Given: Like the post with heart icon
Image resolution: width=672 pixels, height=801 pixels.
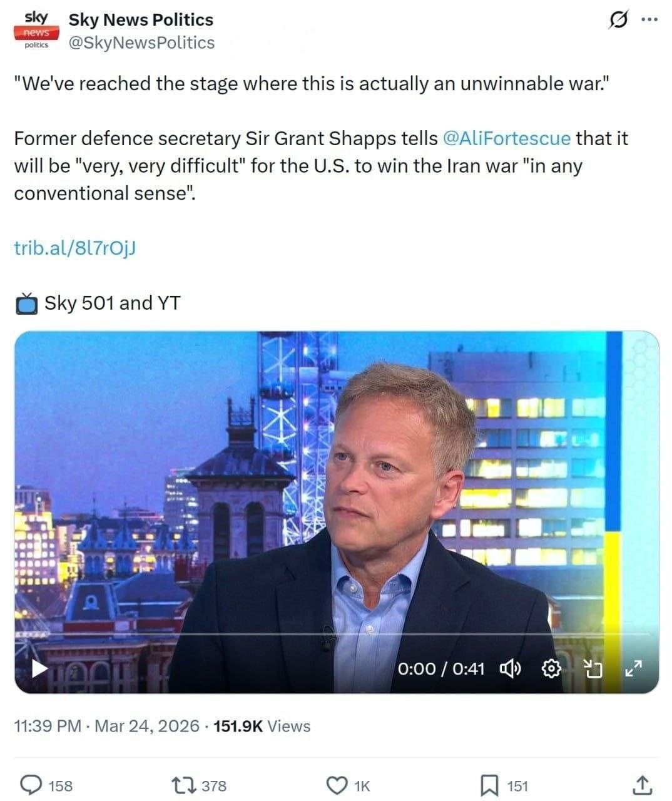Looking at the screenshot, I should pyautogui.click(x=337, y=785).
